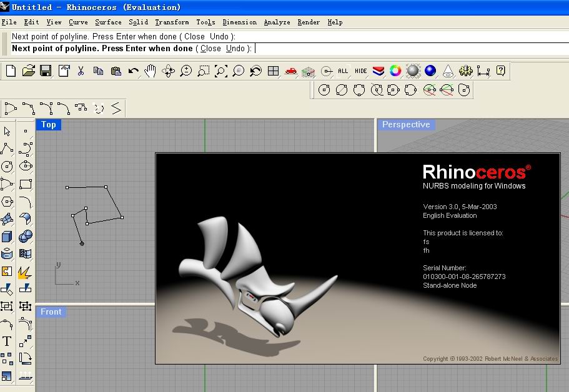Click the orange Join puzzle icon
The height and width of the screenshot is (392, 569).
point(7,272)
